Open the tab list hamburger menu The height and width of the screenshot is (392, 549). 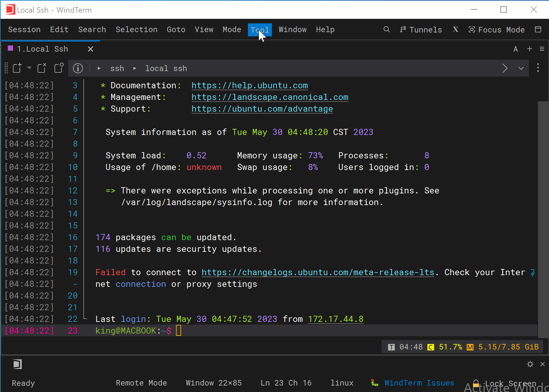coord(542,49)
